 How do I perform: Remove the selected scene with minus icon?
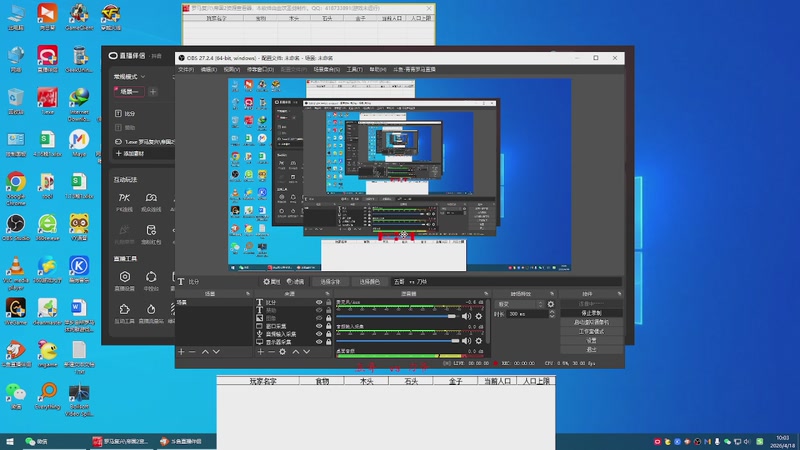pyautogui.click(x=192, y=352)
